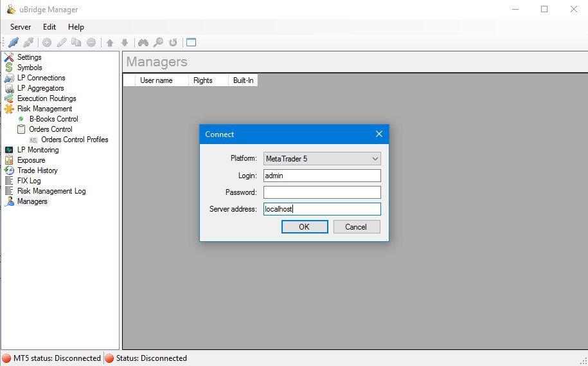This screenshot has width=588, height=366.
Task: Select Orders Control Profiles tree item
Action: coord(75,140)
